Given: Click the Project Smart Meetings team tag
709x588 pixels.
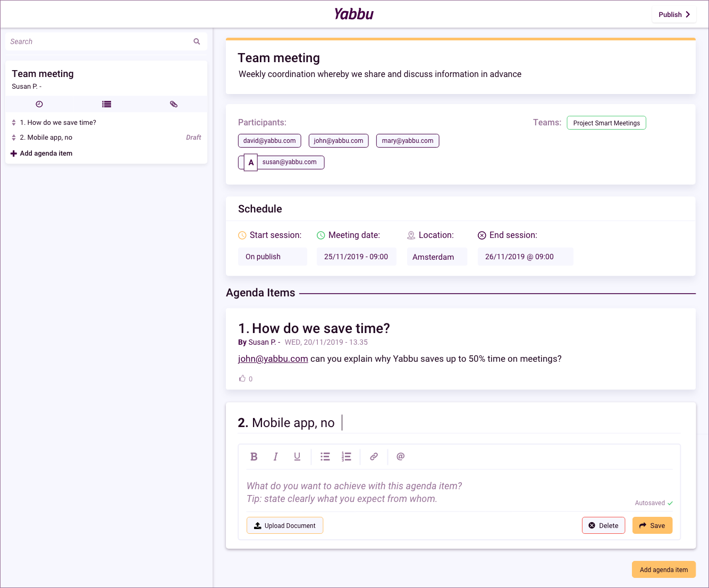Looking at the screenshot, I should point(606,123).
